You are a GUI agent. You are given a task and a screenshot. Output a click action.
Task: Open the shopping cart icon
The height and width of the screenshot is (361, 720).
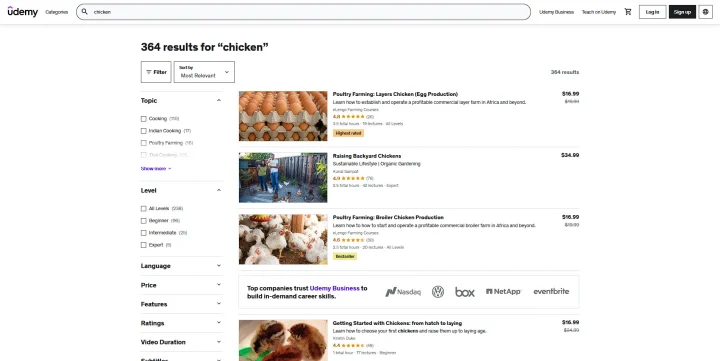pos(628,12)
